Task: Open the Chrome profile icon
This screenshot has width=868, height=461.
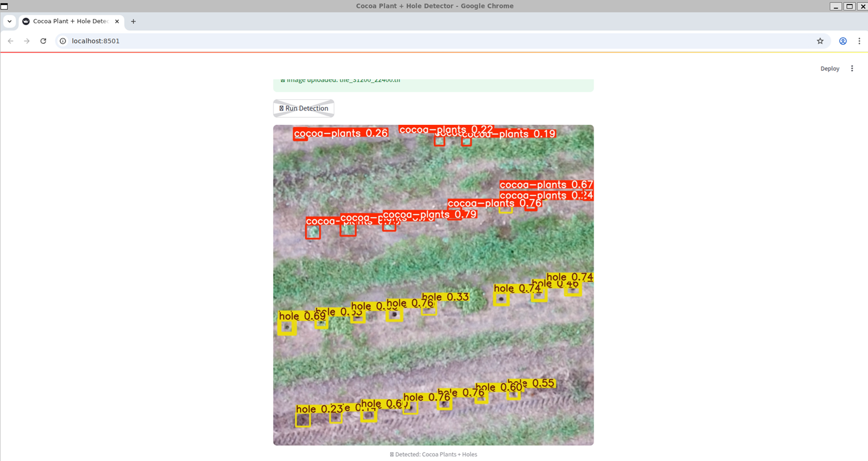Action: point(843,41)
